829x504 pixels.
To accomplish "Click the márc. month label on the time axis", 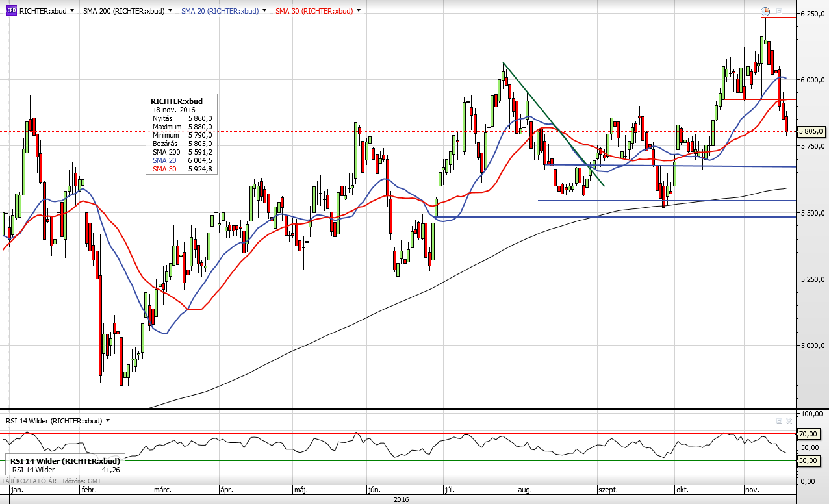I will click(x=164, y=490).
